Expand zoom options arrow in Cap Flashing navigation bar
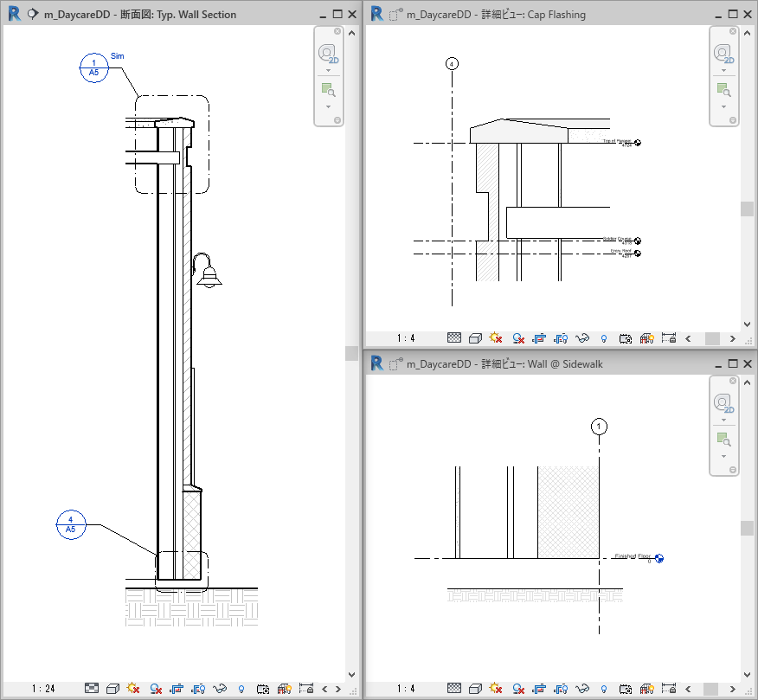This screenshot has width=758, height=700. 723,106
